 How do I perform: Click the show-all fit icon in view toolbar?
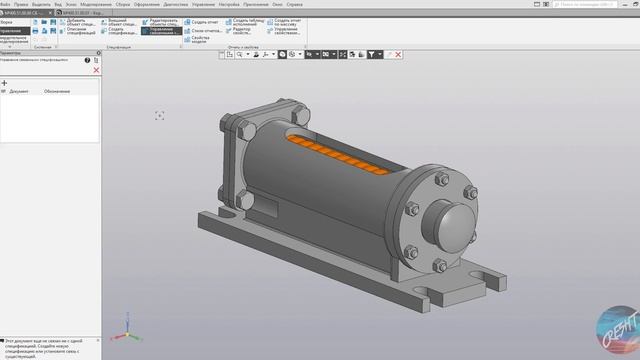click(x=256, y=55)
